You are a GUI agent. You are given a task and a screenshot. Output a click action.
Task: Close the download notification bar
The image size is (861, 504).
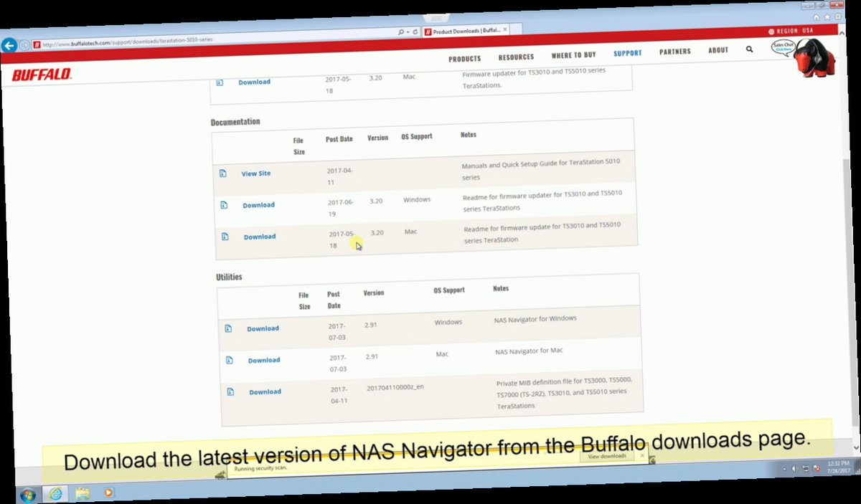pyautogui.click(x=642, y=455)
